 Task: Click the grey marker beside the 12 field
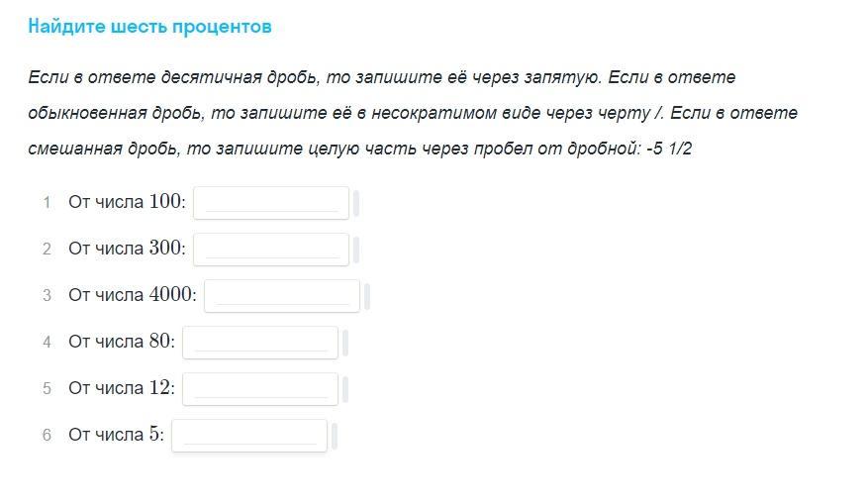(345, 390)
